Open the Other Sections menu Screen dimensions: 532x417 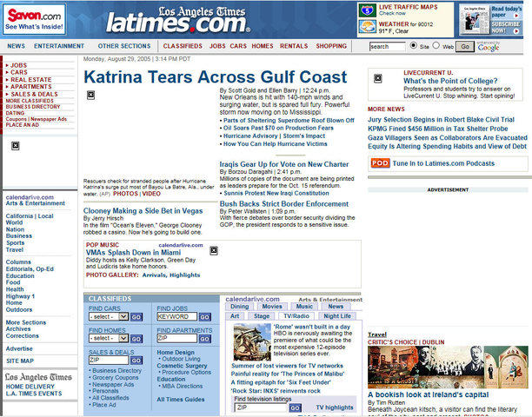tap(124, 46)
